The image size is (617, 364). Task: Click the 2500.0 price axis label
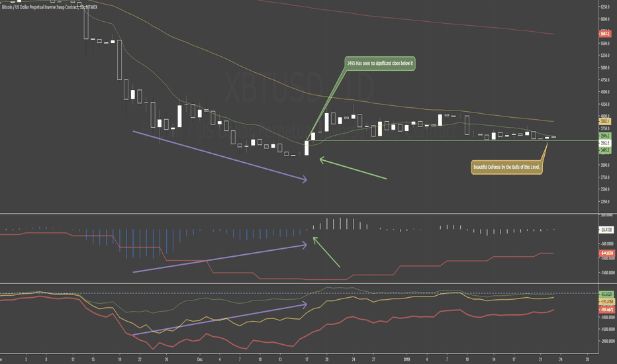point(605,189)
